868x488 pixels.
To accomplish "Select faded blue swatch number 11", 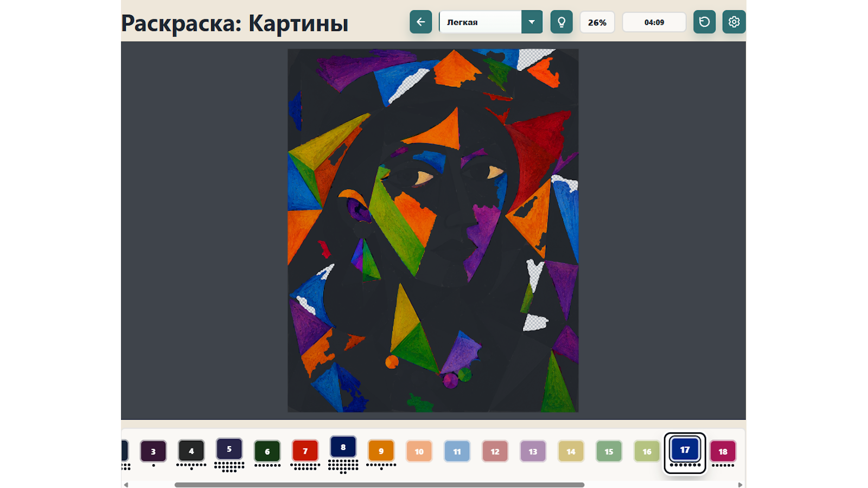I will (457, 451).
